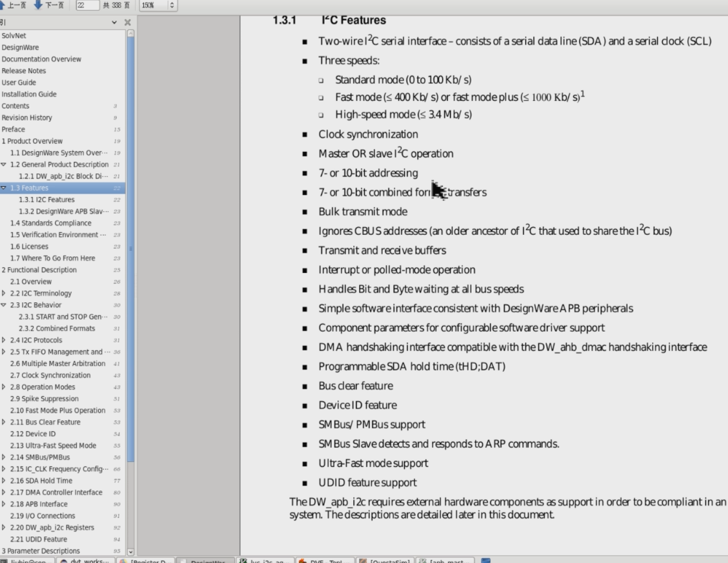Collapse the 1.3 Features tree node
Screen dimensions: 728x563
(4, 188)
